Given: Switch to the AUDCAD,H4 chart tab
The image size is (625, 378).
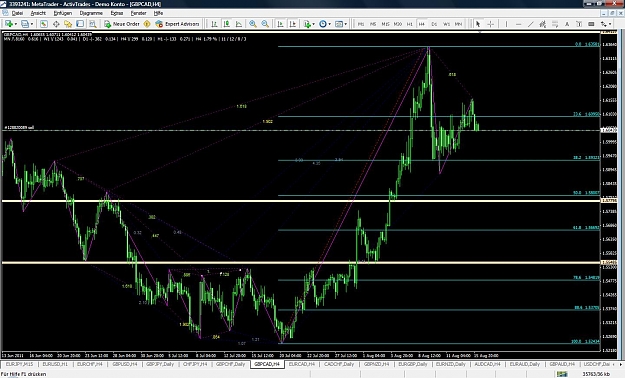Looking at the screenshot, I should click(487, 364).
